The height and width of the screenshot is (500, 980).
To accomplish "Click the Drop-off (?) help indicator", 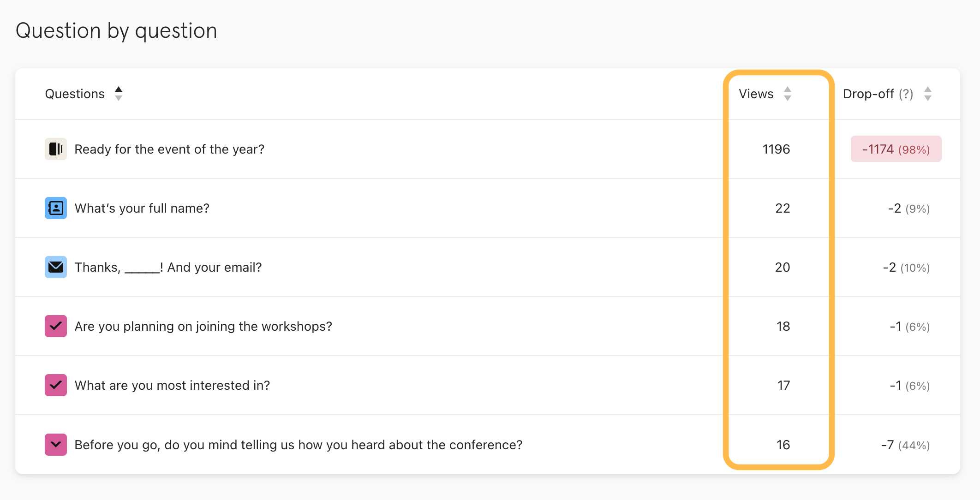I will click(x=906, y=94).
